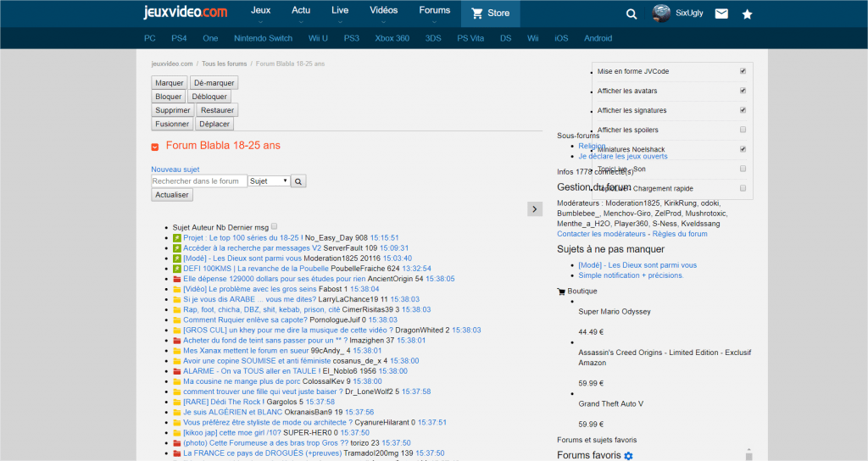
Task: Toggle the Miniatures Noelshack checkbox
Action: point(743,149)
